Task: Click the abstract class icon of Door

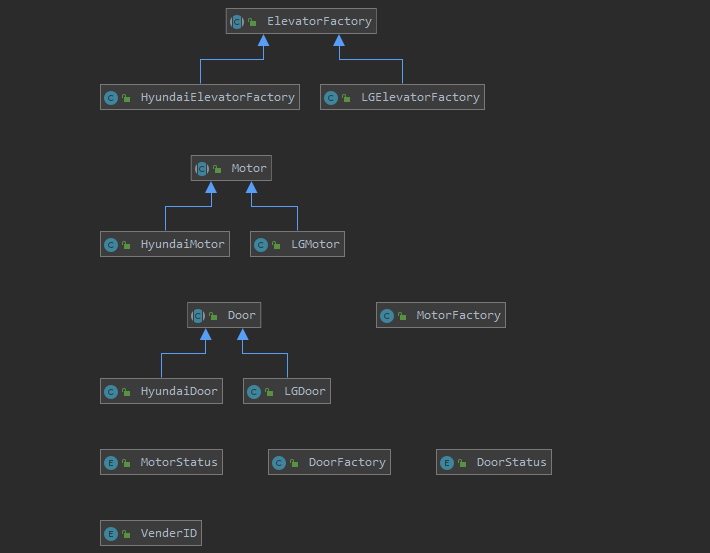Action: (x=198, y=316)
